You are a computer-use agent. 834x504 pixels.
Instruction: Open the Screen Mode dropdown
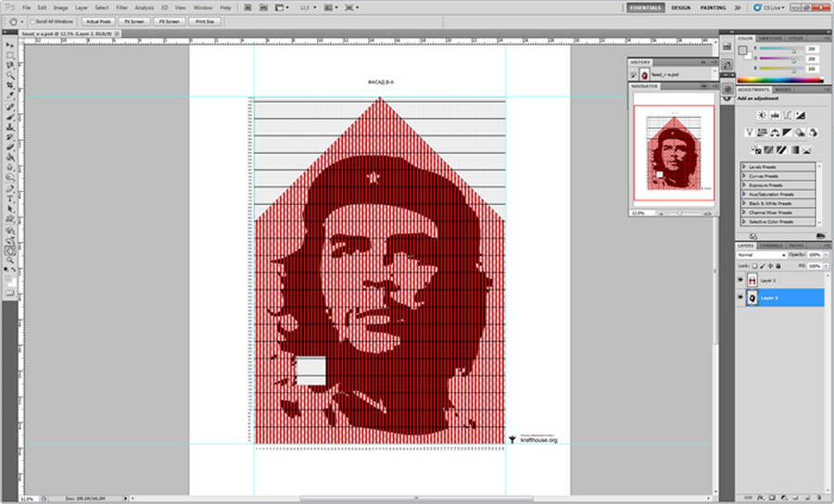point(351,7)
